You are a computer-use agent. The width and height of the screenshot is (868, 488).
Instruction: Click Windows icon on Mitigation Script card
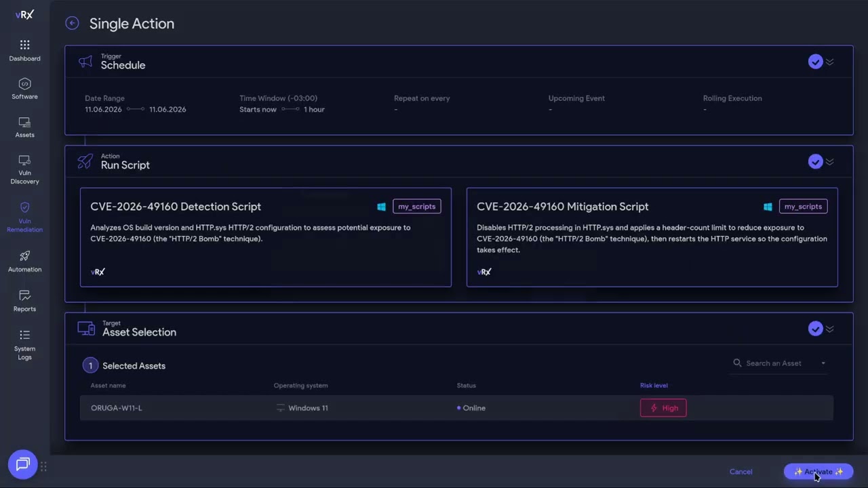768,207
